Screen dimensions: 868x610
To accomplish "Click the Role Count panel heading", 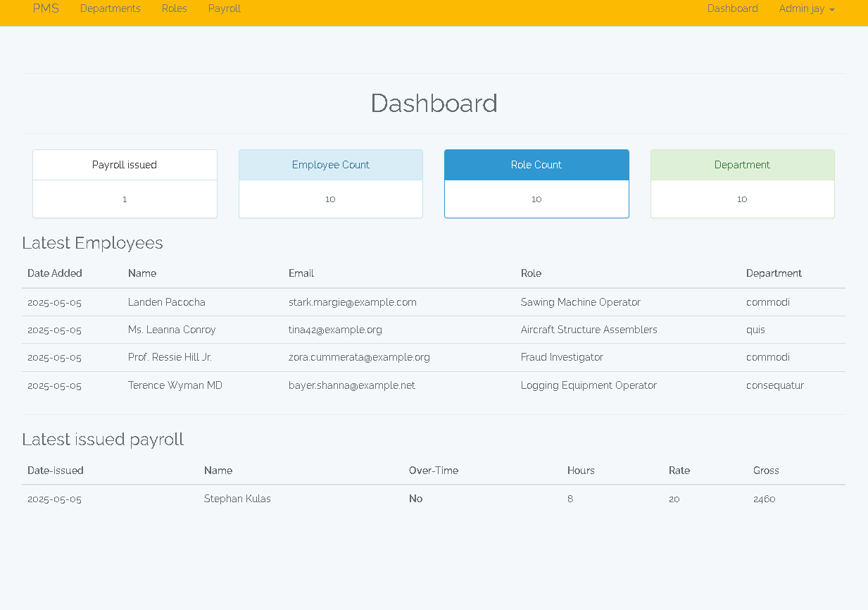I will [536, 165].
